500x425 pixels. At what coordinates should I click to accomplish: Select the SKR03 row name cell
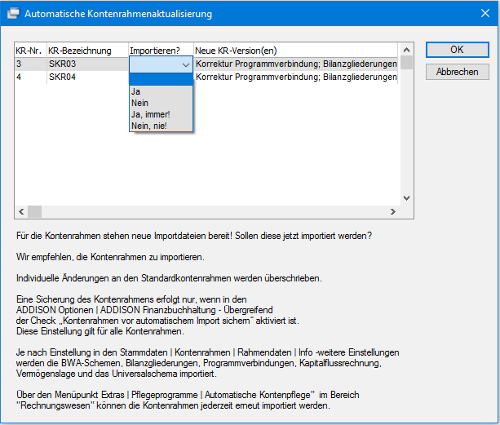pyautogui.click(x=87, y=64)
